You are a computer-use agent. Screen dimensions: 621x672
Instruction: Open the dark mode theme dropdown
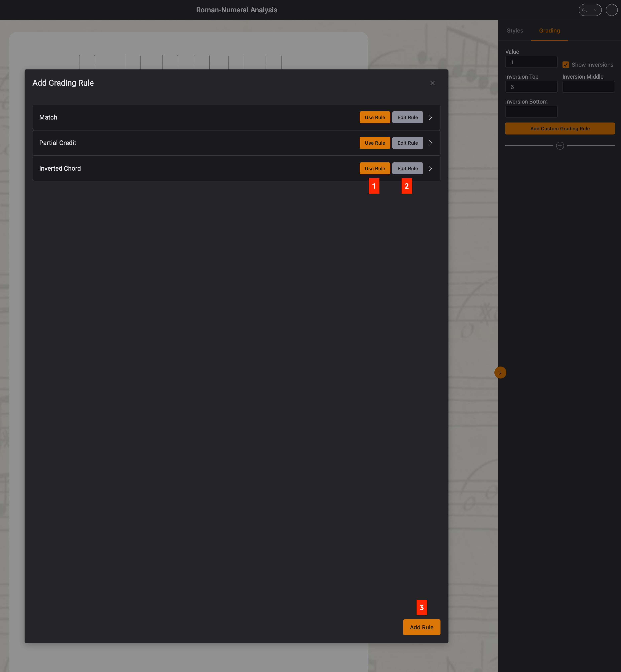coord(590,10)
